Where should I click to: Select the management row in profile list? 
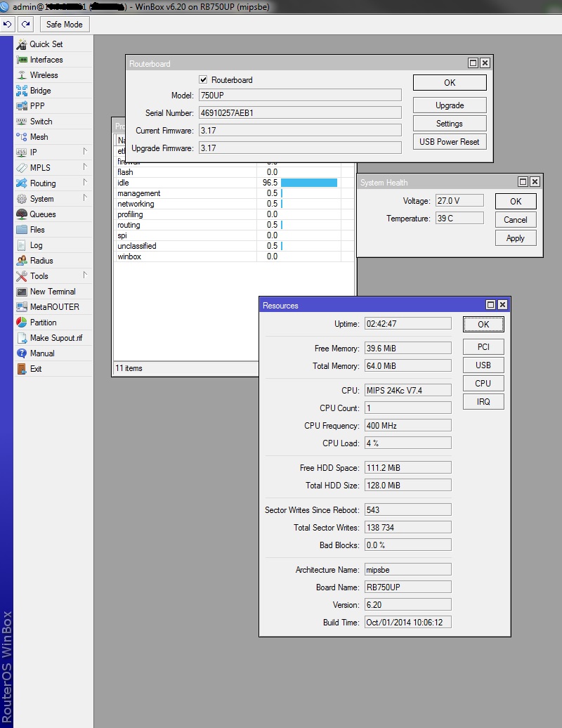pos(234,193)
